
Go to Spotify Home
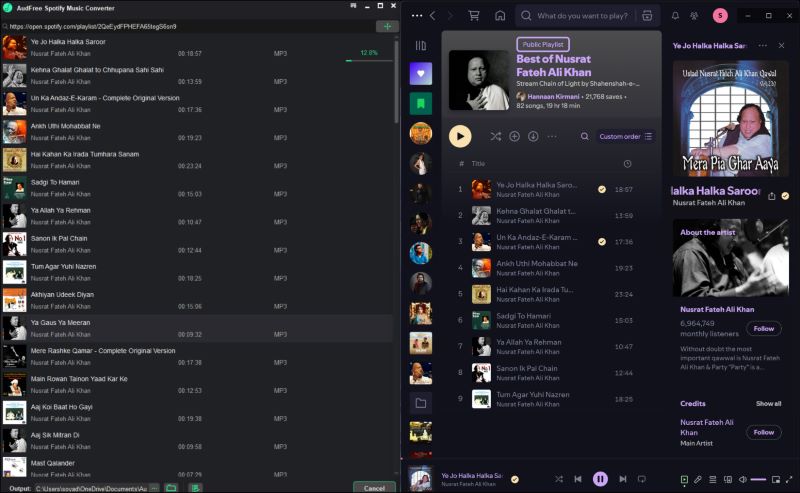tap(500, 16)
